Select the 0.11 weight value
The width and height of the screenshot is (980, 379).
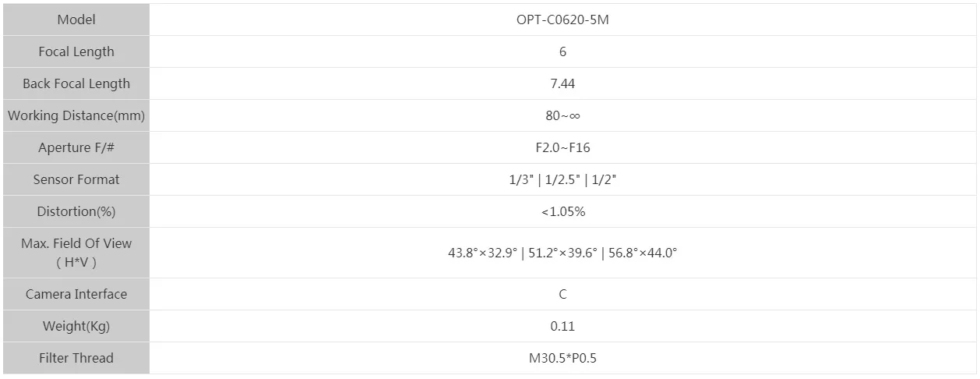(x=562, y=326)
